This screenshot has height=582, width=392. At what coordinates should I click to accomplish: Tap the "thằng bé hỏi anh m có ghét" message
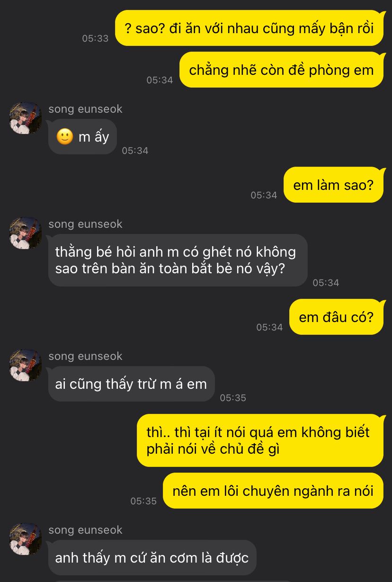point(178,260)
